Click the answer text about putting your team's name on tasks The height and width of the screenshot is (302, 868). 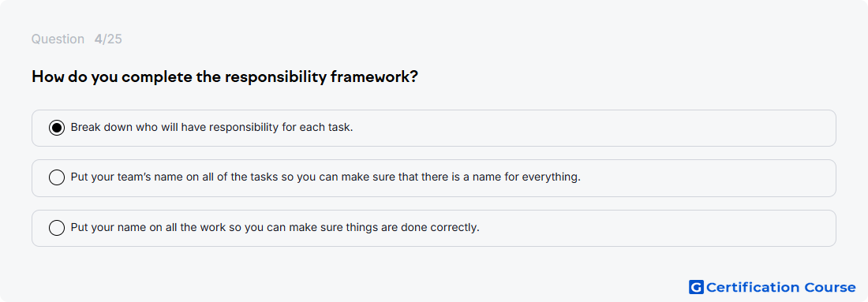pos(325,177)
